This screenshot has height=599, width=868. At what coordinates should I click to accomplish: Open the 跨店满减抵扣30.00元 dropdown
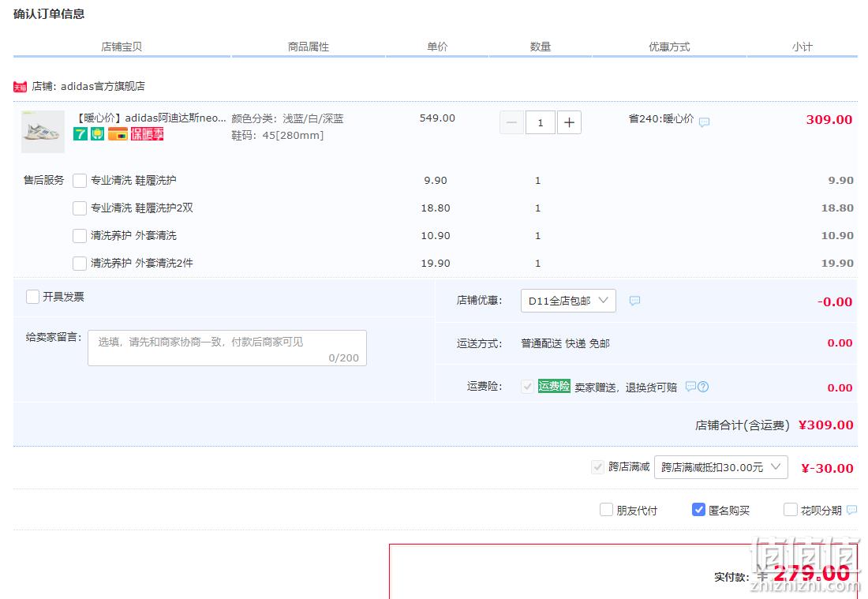coord(720,467)
